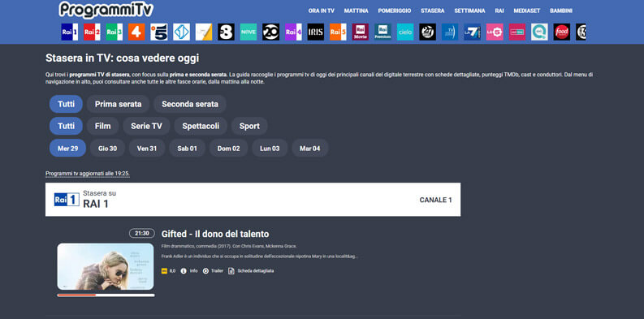This screenshot has width=644, height=319.
Task: Open the Real Time channel icon
Action: point(517,32)
